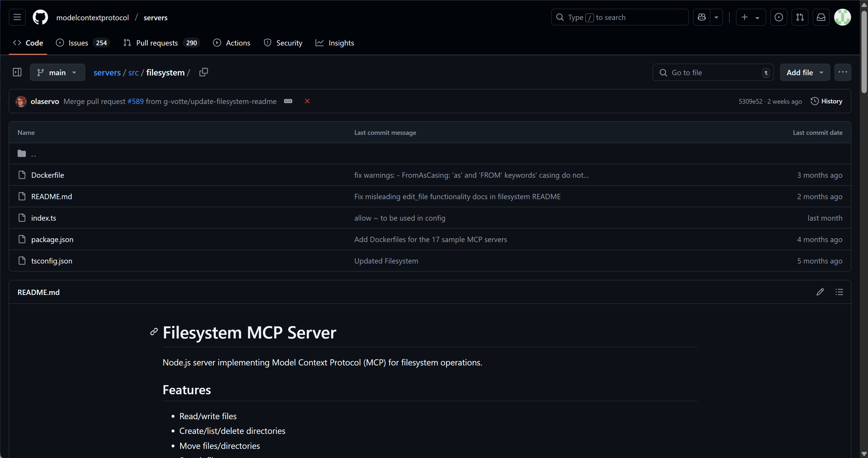Switch to the Insights tab
This screenshot has width=868, height=458.
[x=335, y=43]
